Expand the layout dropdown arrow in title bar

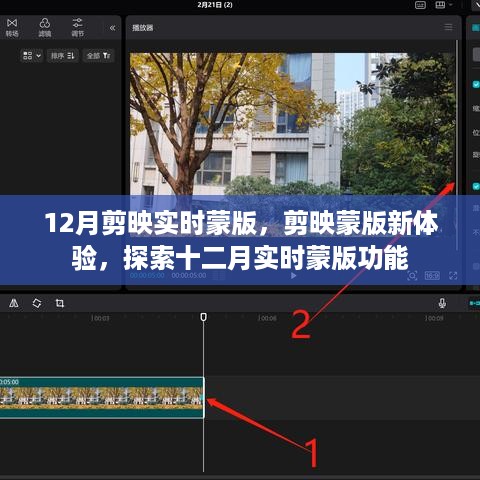[451, 5]
